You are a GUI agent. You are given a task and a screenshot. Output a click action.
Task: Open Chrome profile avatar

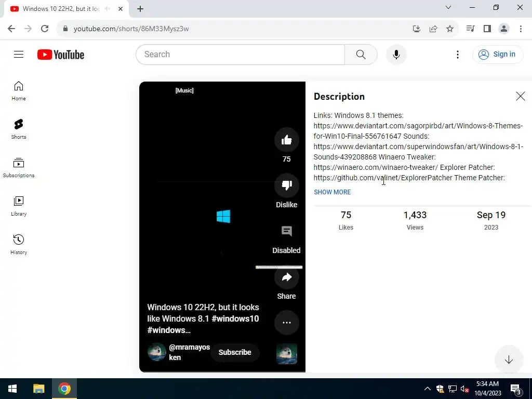504,29
